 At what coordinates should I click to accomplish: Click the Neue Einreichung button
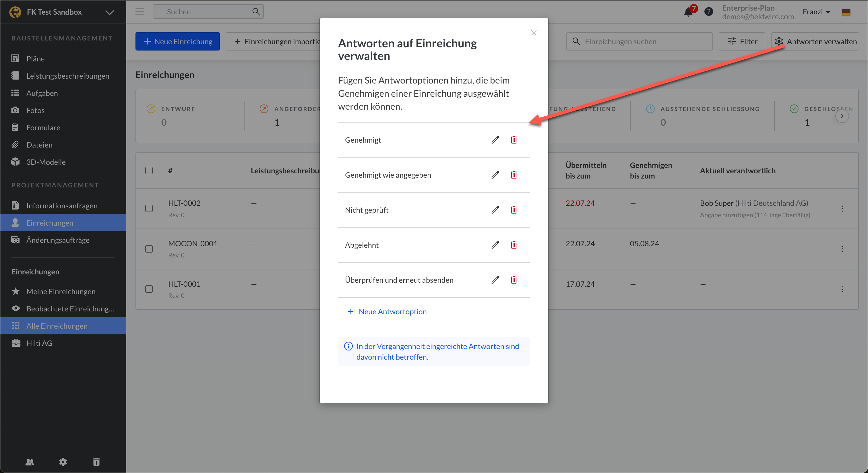(178, 41)
